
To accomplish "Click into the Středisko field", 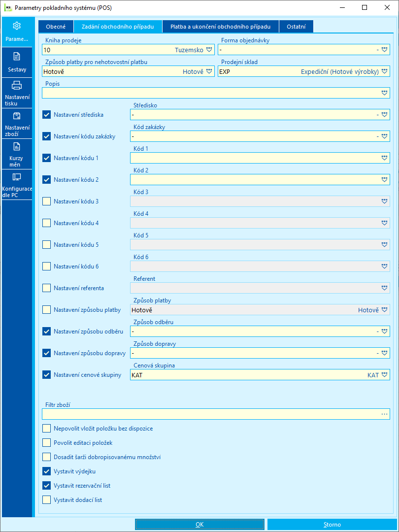I will point(260,115).
